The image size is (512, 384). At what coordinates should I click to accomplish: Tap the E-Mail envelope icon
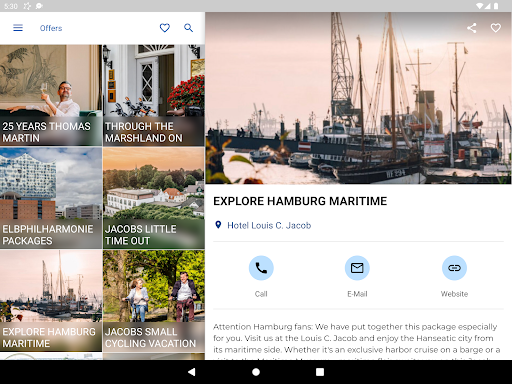pos(357,268)
